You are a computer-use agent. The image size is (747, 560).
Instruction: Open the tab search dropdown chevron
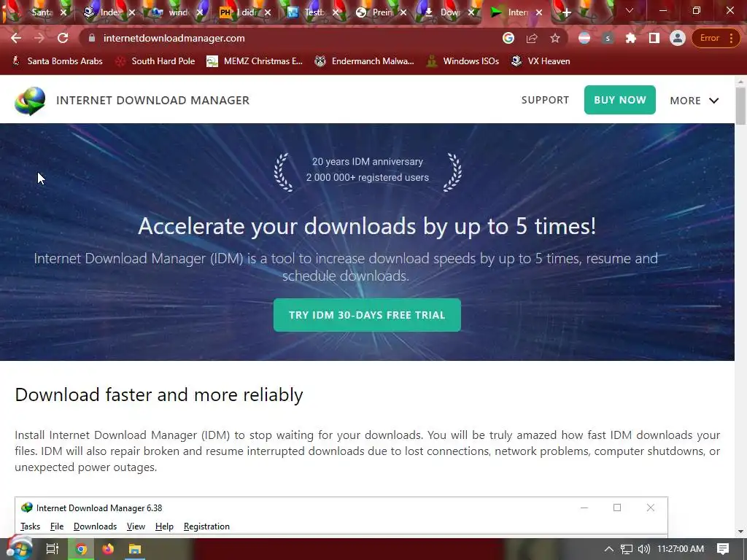pos(630,10)
